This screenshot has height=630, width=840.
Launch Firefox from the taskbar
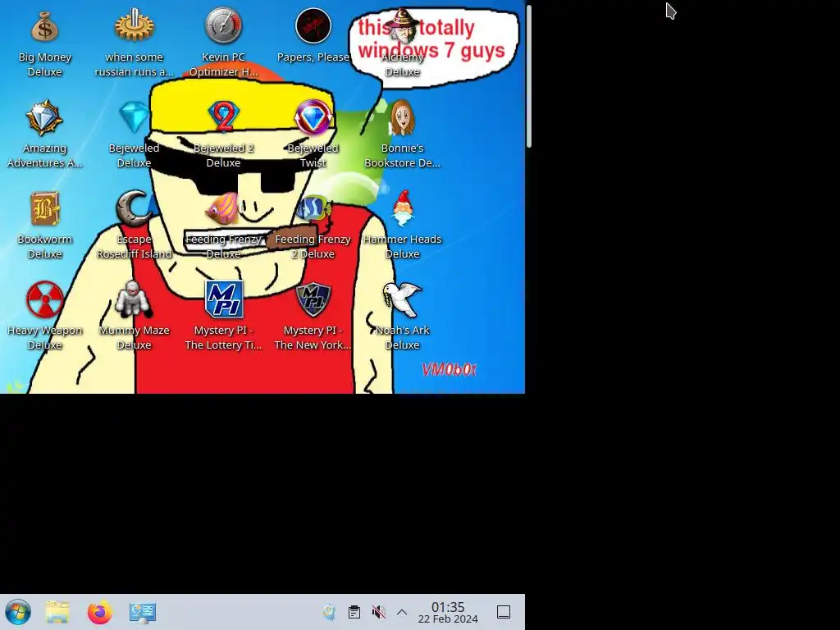tap(99, 612)
